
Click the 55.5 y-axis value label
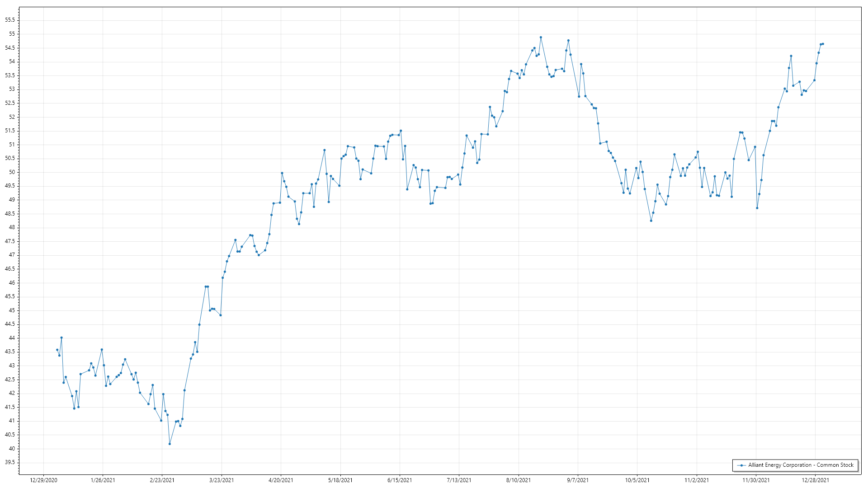10,20
